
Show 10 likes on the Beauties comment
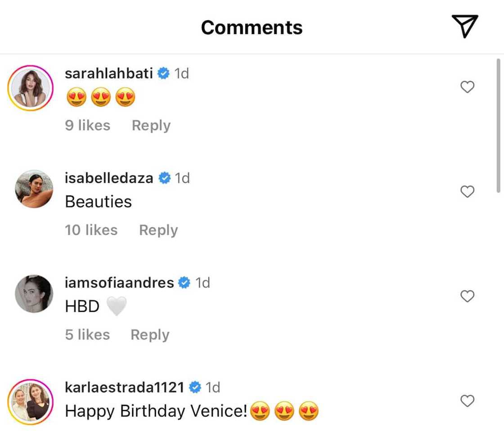click(x=91, y=230)
